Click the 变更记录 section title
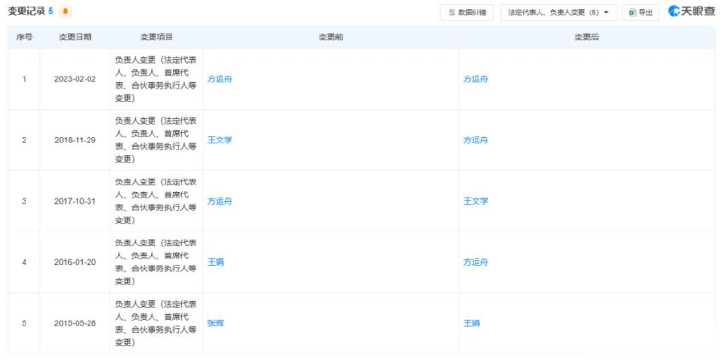The image size is (720, 360). (x=27, y=11)
